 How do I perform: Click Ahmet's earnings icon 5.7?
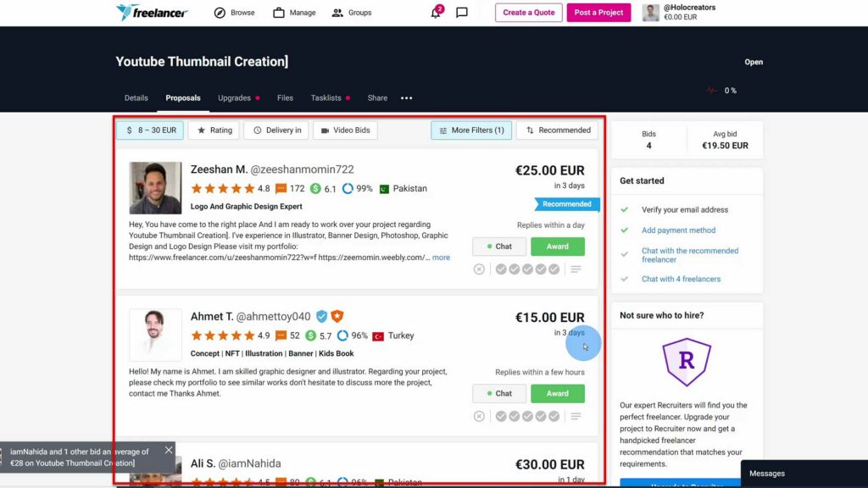click(311, 335)
